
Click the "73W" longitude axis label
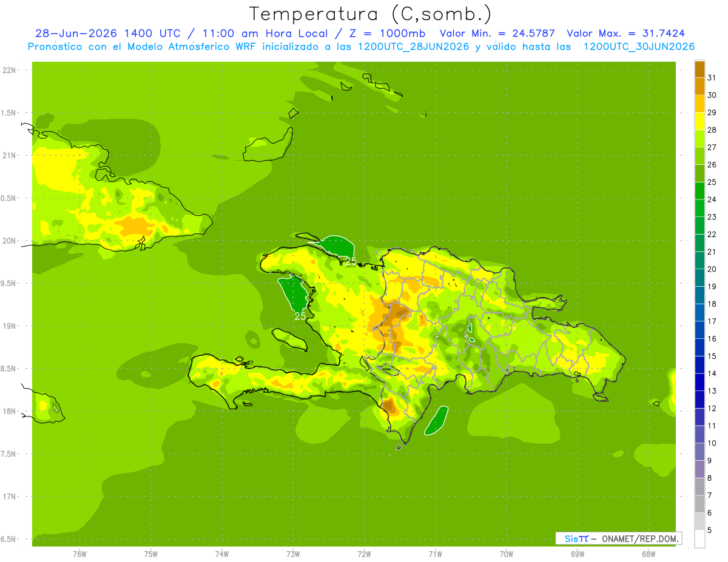(x=293, y=554)
